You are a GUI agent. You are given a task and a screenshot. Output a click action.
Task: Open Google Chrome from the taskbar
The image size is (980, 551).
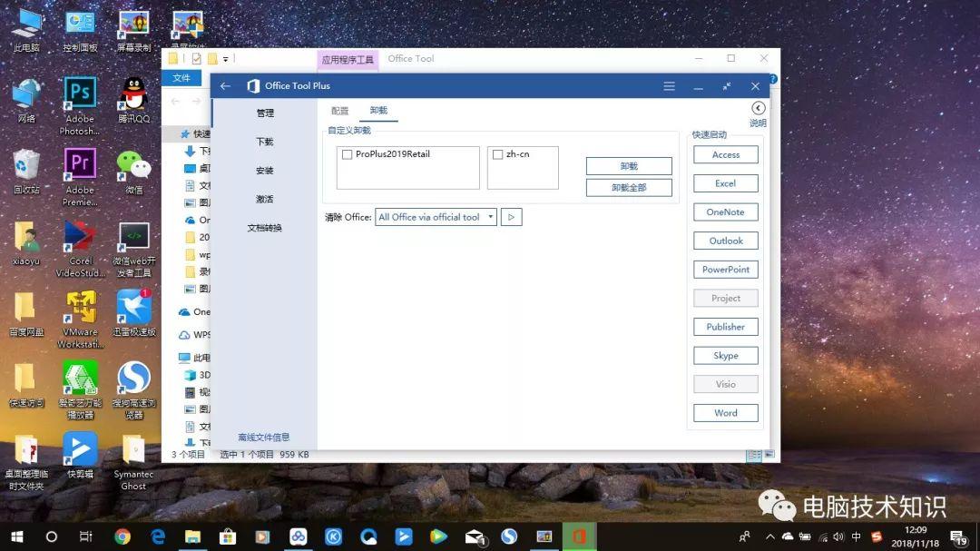click(122, 536)
